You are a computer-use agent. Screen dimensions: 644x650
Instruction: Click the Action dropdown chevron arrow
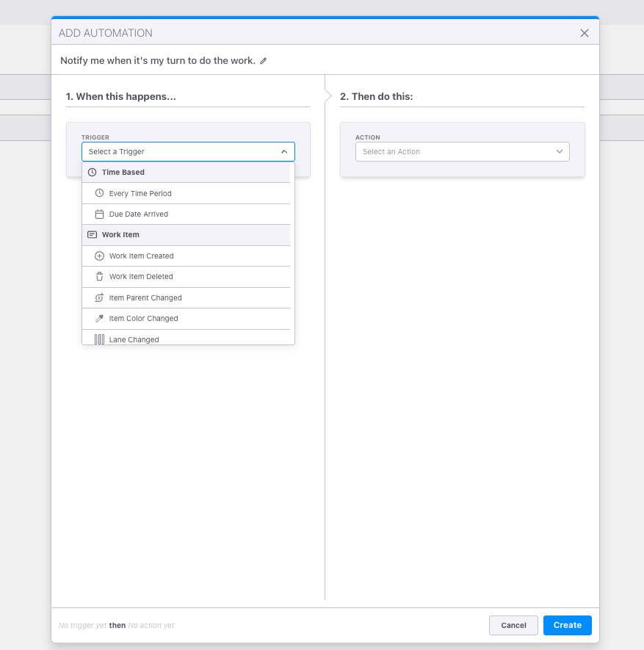[x=560, y=152]
